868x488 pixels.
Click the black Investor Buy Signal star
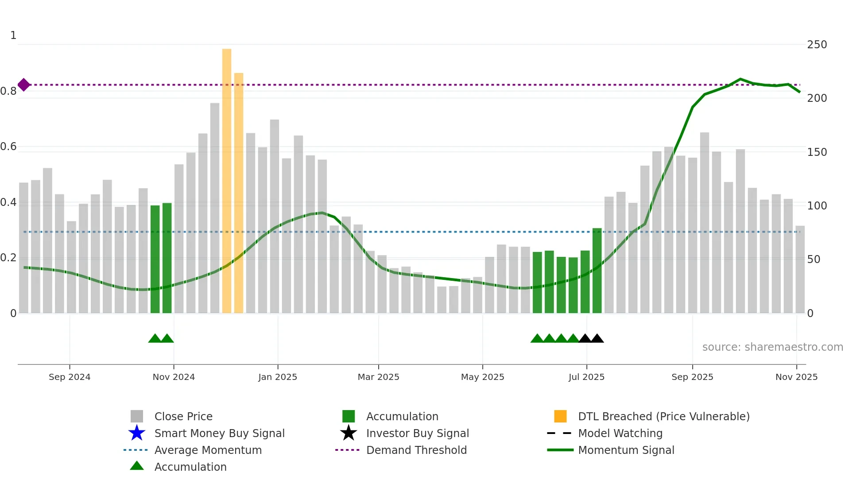[x=349, y=433]
